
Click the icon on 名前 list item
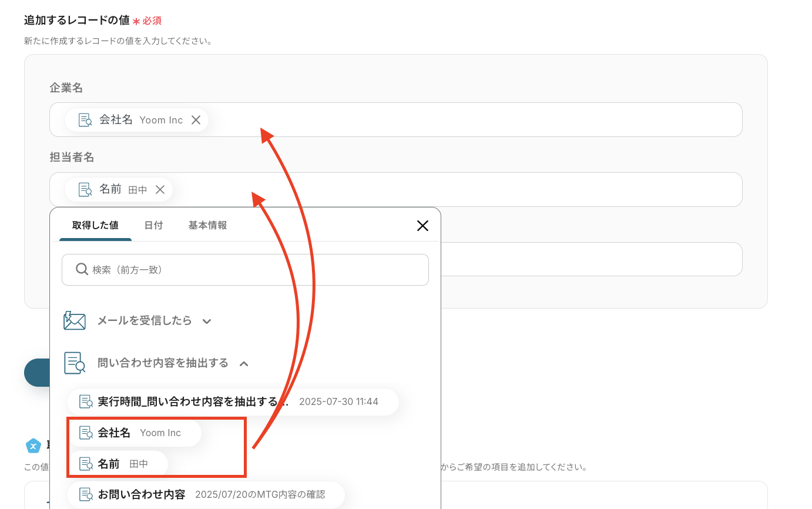pyautogui.click(x=86, y=464)
